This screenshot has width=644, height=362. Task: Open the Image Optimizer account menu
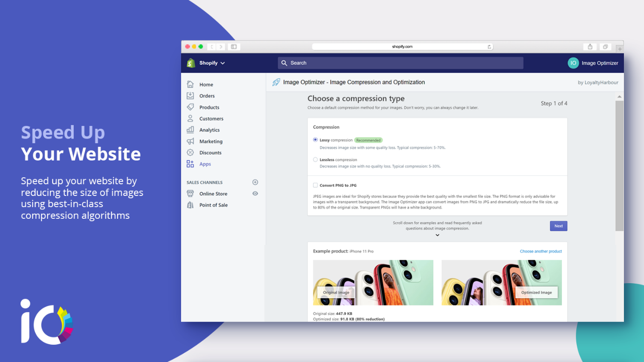click(x=593, y=63)
